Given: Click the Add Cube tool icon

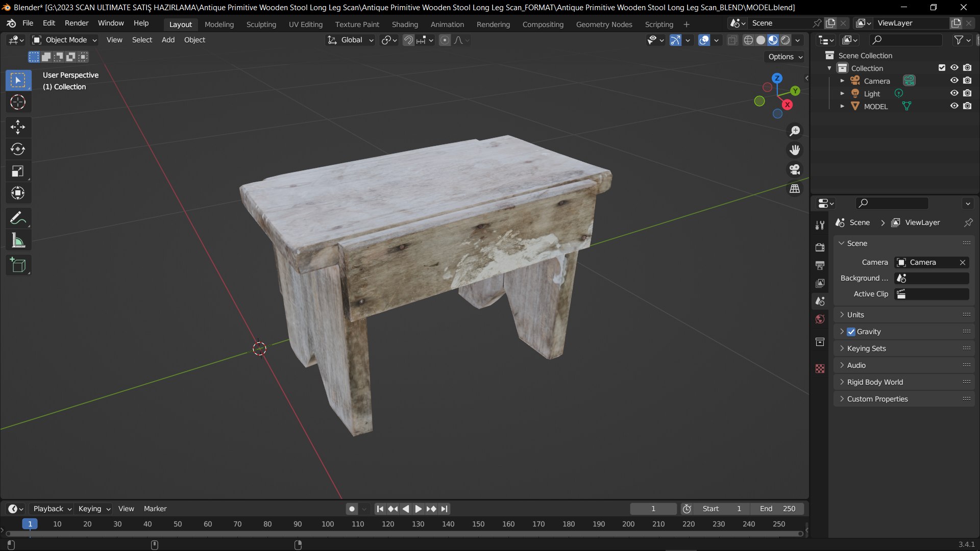Looking at the screenshot, I should coord(18,265).
